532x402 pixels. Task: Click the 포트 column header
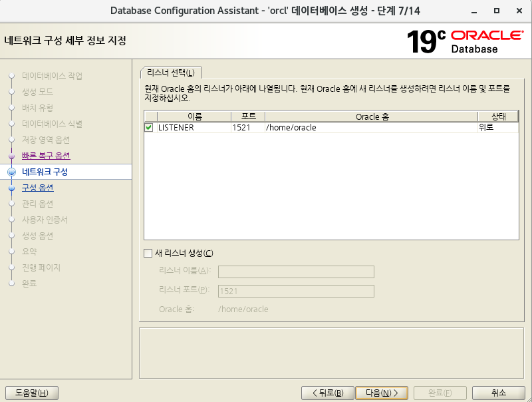pos(248,116)
